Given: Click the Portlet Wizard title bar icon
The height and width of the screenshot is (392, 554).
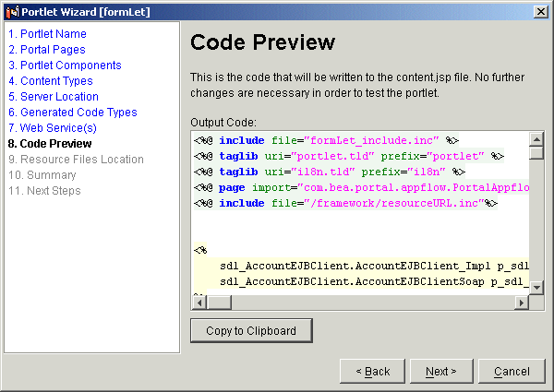Looking at the screenshot, I should [12, 12].
